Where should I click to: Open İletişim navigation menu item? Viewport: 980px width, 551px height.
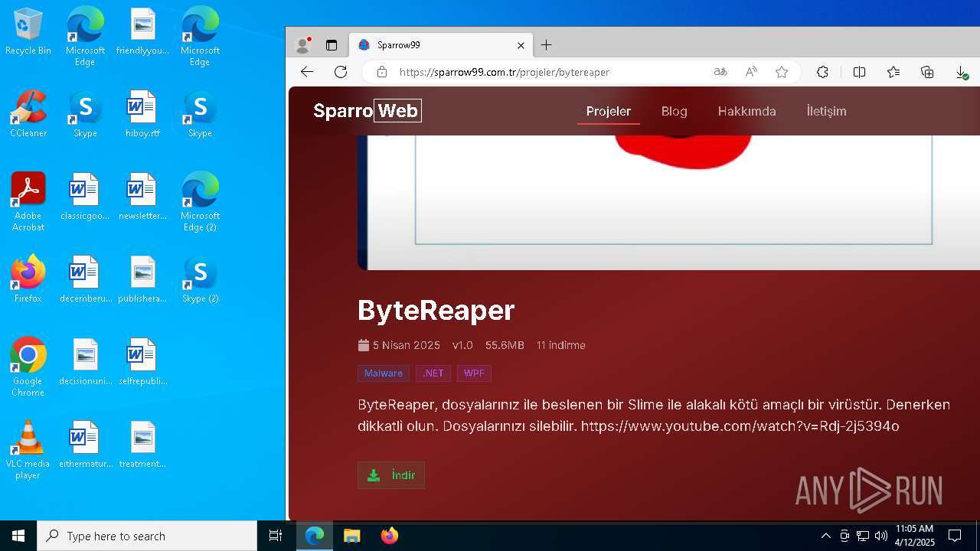point(826,111)
